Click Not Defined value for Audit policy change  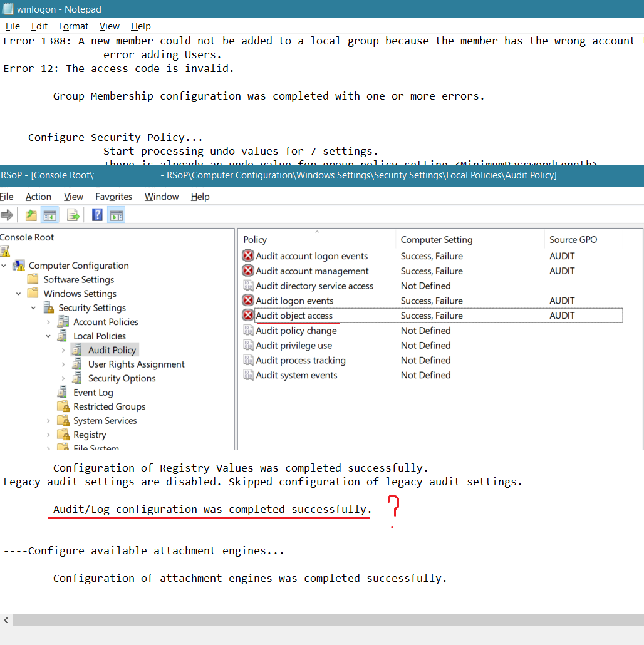[x=425, y=330]
